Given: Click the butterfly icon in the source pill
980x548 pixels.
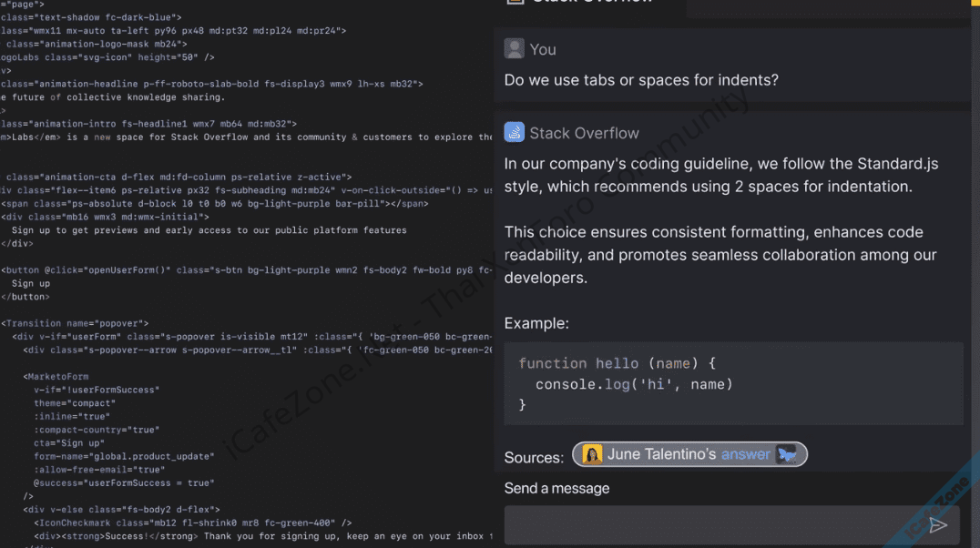Looking at the screenshot, I should (x=787, y=454).
